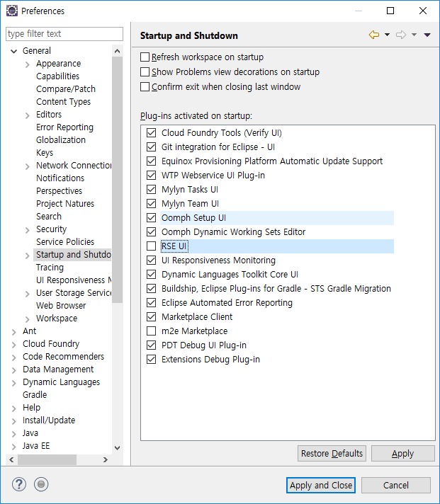Open Service Policies preference page

65,241
